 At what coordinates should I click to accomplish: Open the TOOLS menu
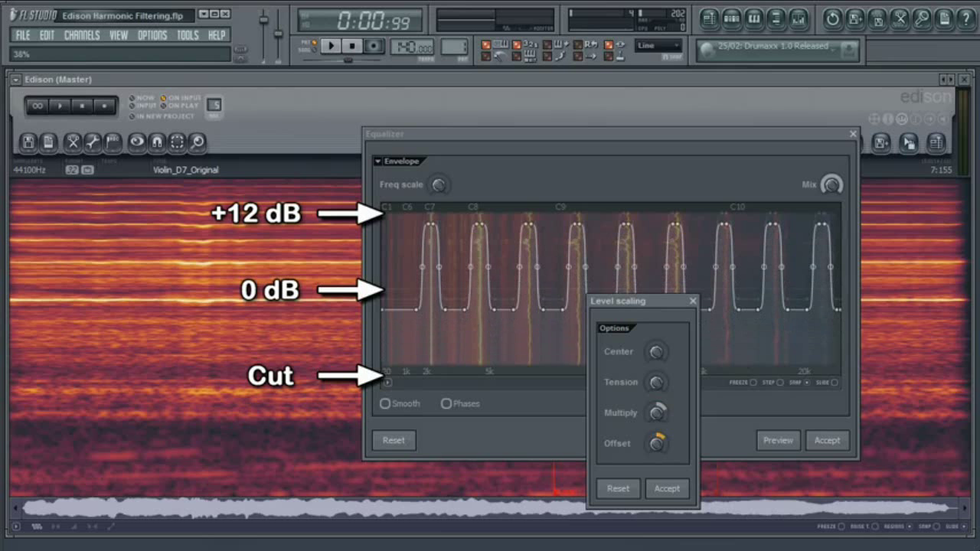pos(188,35)
